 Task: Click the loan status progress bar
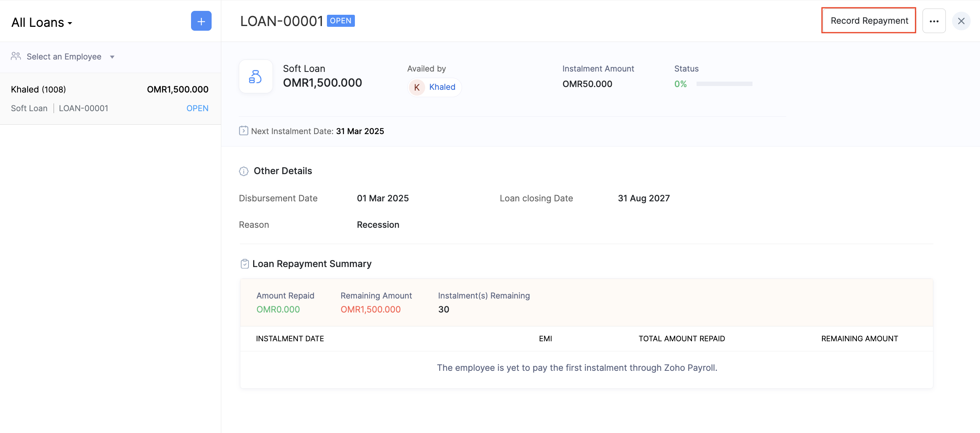click(x=724, y=84)
